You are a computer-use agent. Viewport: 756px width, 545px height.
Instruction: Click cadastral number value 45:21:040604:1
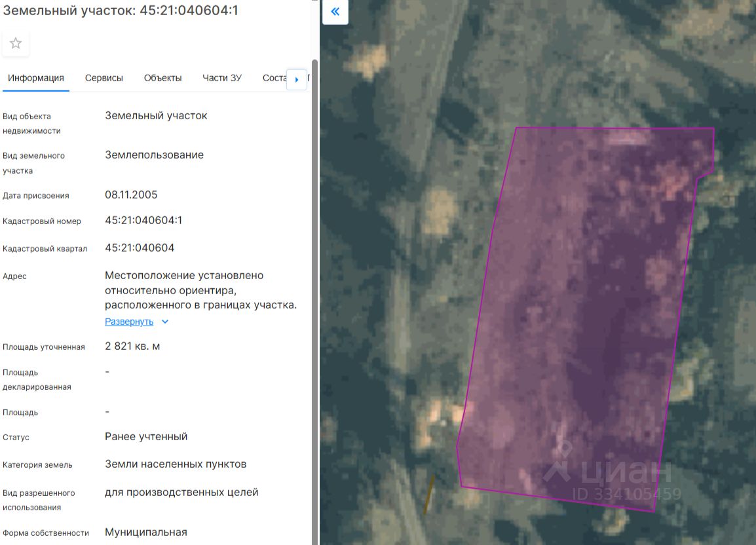143,220
